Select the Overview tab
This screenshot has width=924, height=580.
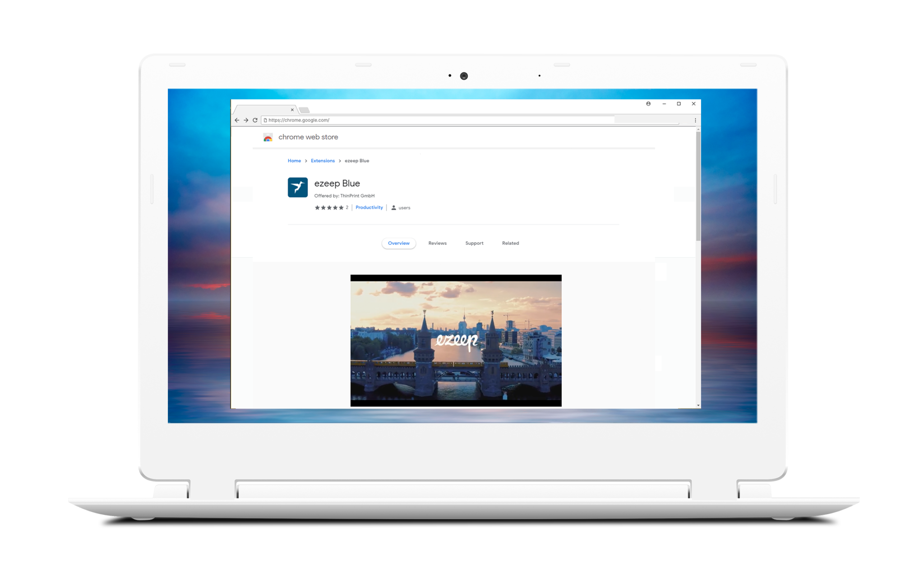coord(399,243)
